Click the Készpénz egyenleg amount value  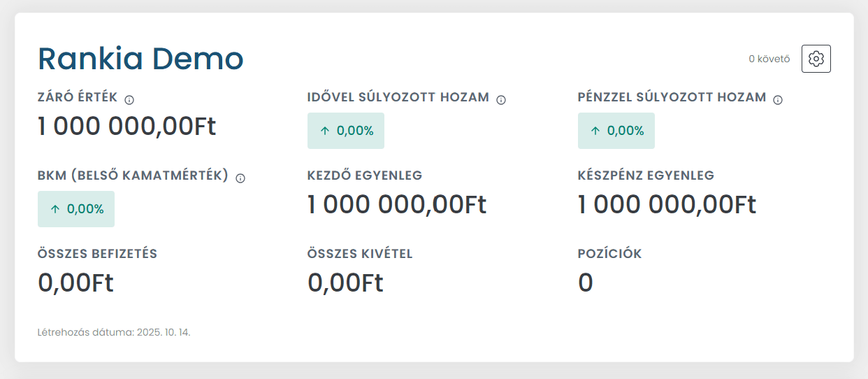click(x=667, y=205)
